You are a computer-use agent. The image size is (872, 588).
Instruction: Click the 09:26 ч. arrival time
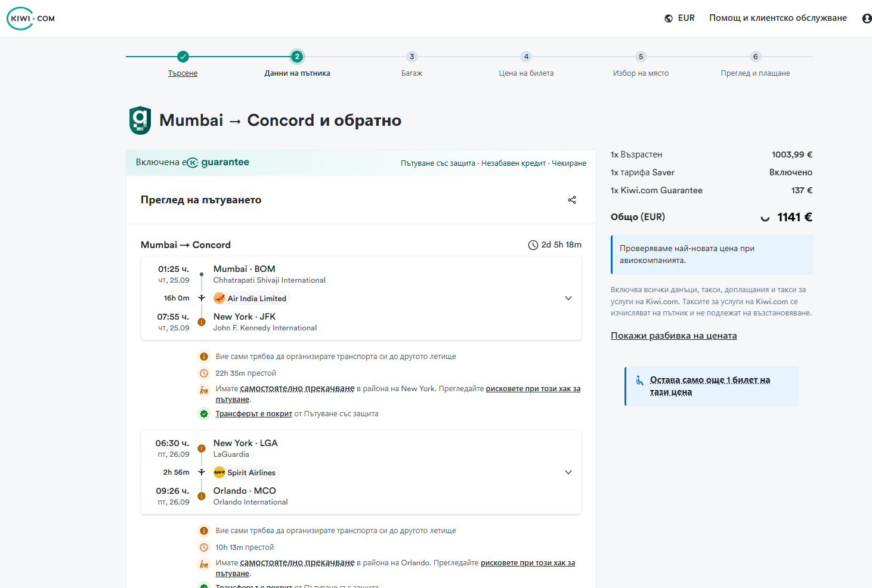coord(172,491)
